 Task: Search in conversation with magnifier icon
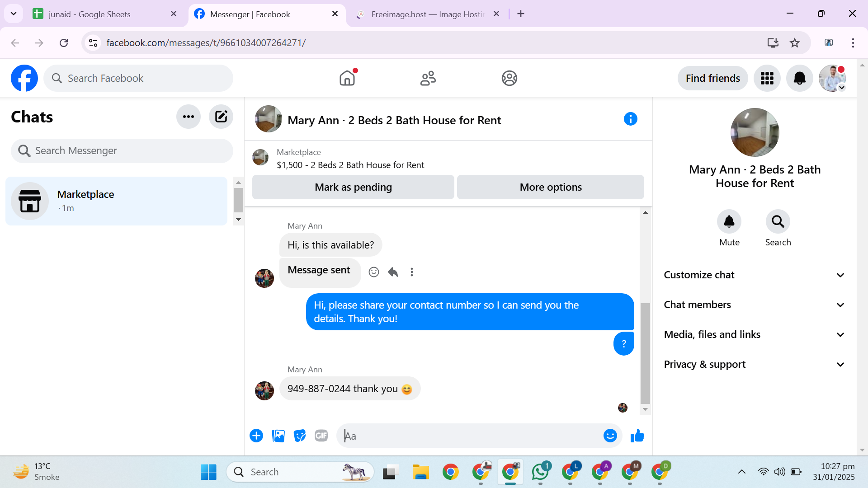[x=778, y=221]
